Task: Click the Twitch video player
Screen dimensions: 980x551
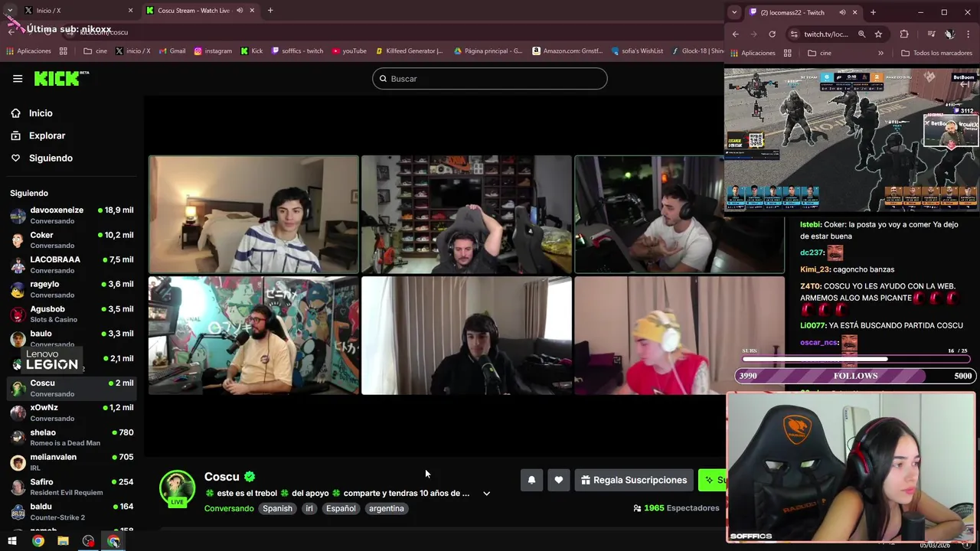Action: pyautogui.click(x=851, y=140)
